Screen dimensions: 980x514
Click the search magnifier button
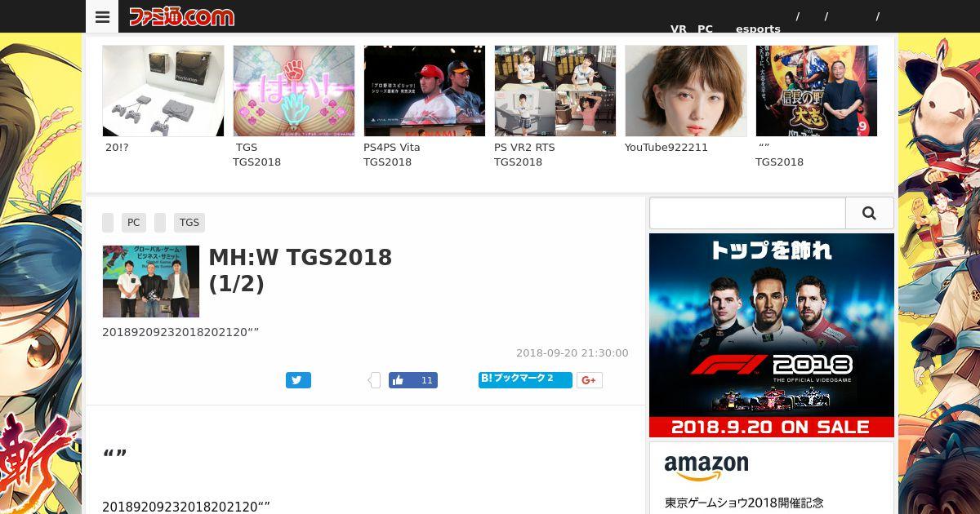(869, 213)
